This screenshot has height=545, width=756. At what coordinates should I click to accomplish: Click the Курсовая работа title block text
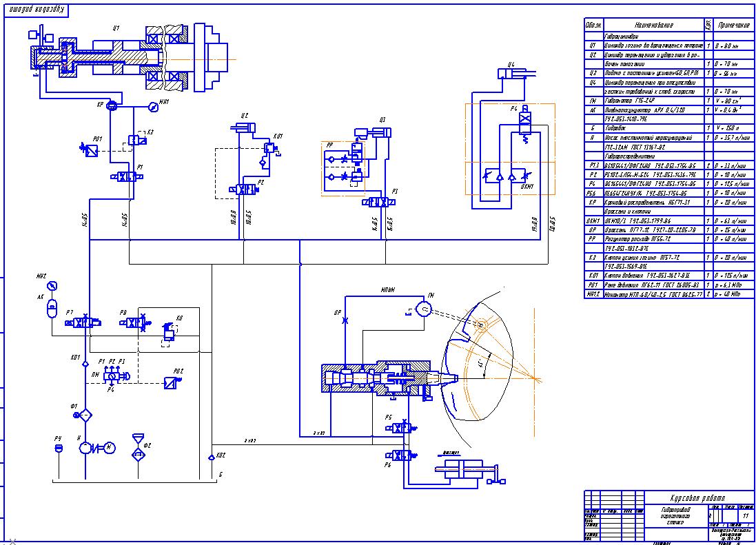[697, 497]
